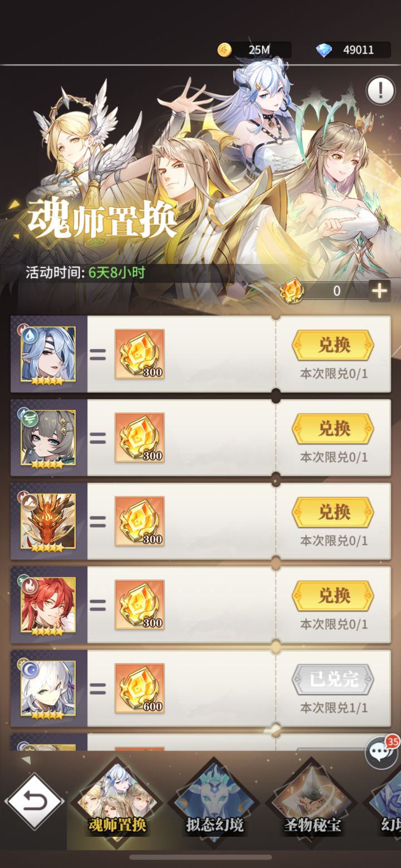Viewport: 401px width, 868px height.
Task: Tap the 600 token reward icon
Action: 139,689
